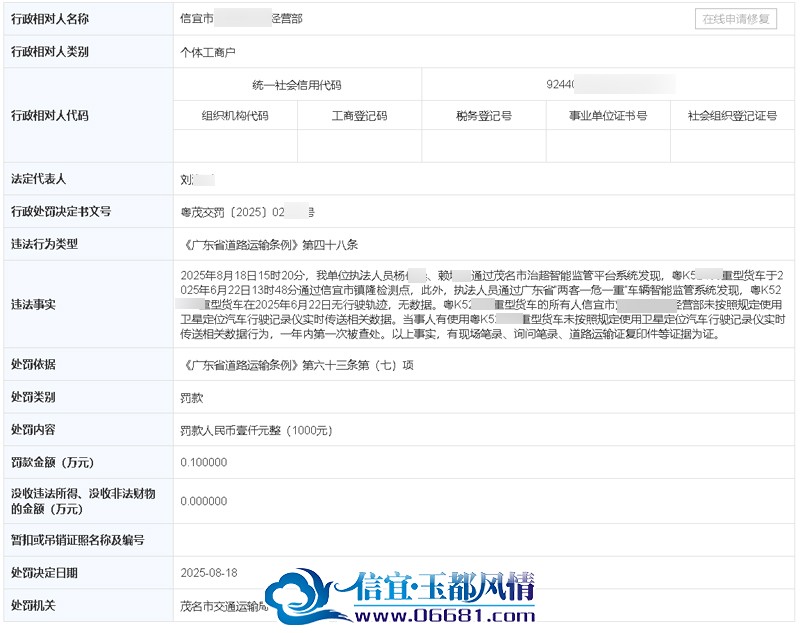Click the 违法行为类型 label
The width and height of the screenshot is (800, 633).
pos(44,244)
